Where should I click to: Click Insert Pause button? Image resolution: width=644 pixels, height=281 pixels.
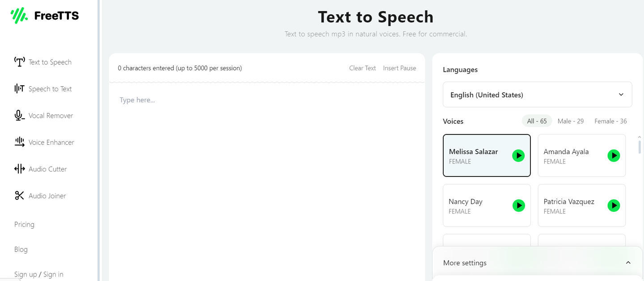click(x=399, y=68)
